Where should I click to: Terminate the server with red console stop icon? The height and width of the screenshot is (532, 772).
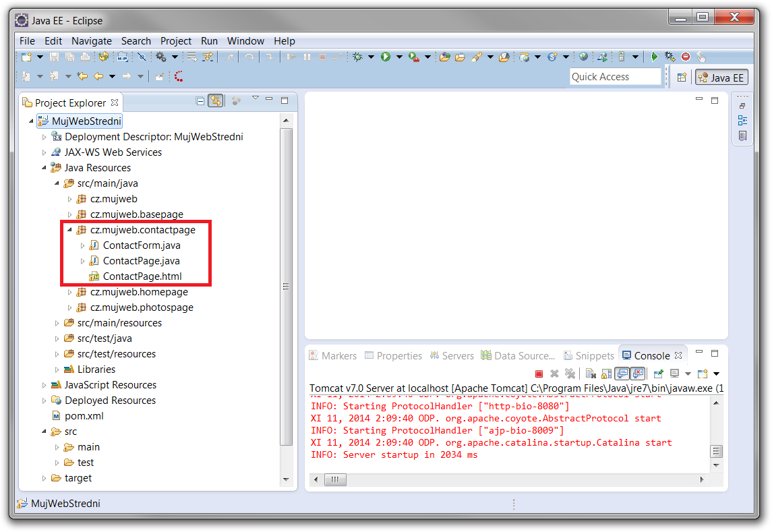[539, 374]
